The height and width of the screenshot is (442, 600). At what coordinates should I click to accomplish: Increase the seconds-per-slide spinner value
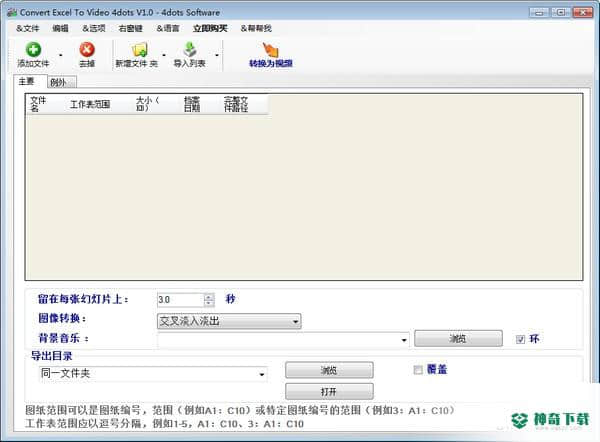tap(209, 297)
